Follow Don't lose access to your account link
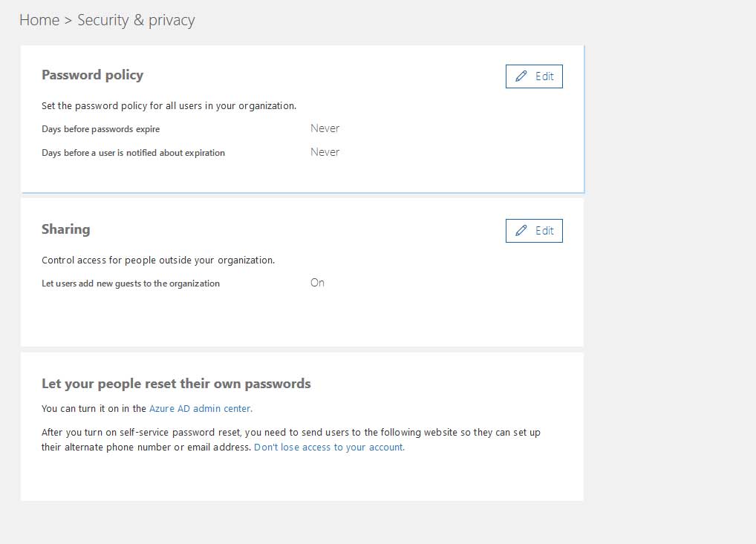 click(329, 448)
